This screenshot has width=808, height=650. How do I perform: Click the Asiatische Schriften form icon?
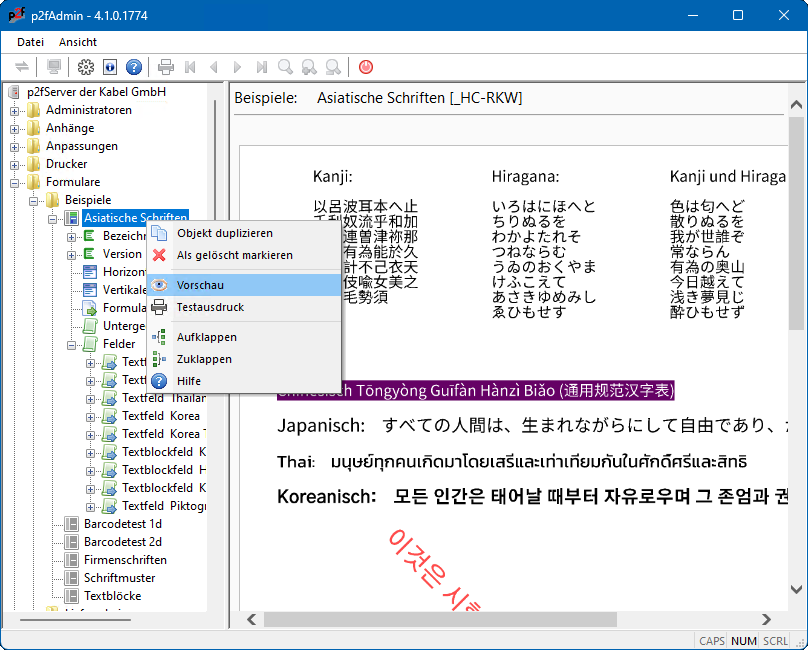(72, 218)
